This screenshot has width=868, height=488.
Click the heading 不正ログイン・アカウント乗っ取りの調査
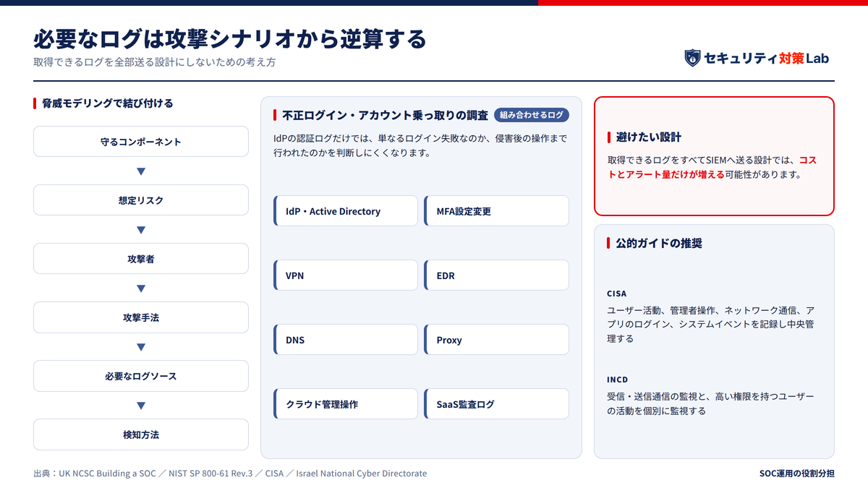tap(385, 115)
